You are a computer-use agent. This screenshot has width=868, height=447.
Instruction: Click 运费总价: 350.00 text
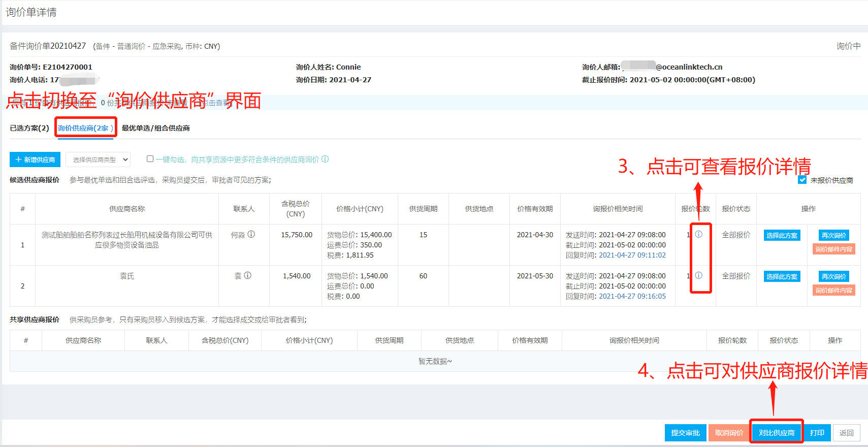pyautogui.click(x=355, y=245)
